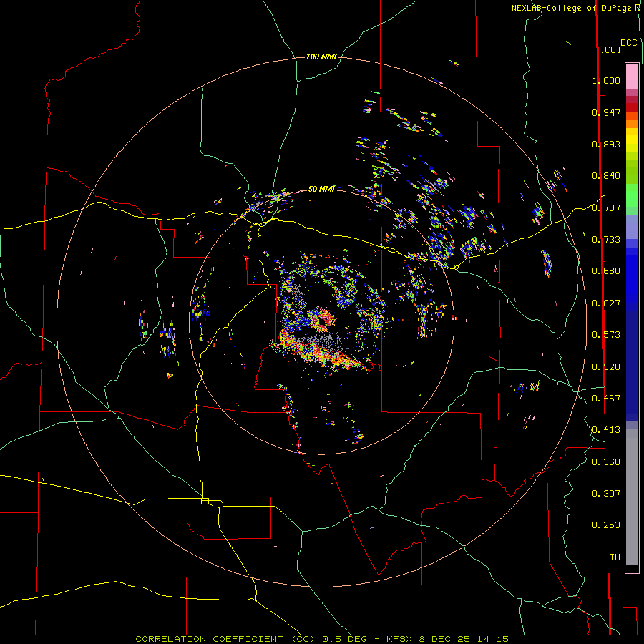644x644 pixels.
Task: Click the 0.413 color scale value
Action: (x=606, y=430)
